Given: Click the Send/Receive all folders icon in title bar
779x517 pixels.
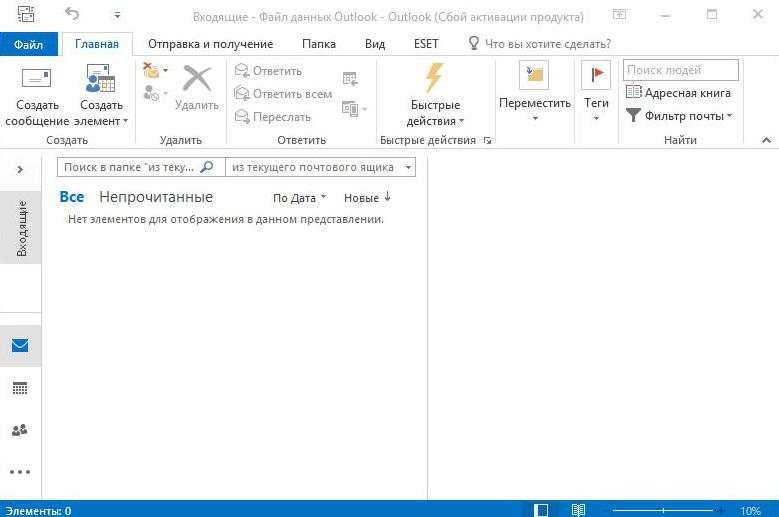Looking at the screenshot, I should point(26,14).
